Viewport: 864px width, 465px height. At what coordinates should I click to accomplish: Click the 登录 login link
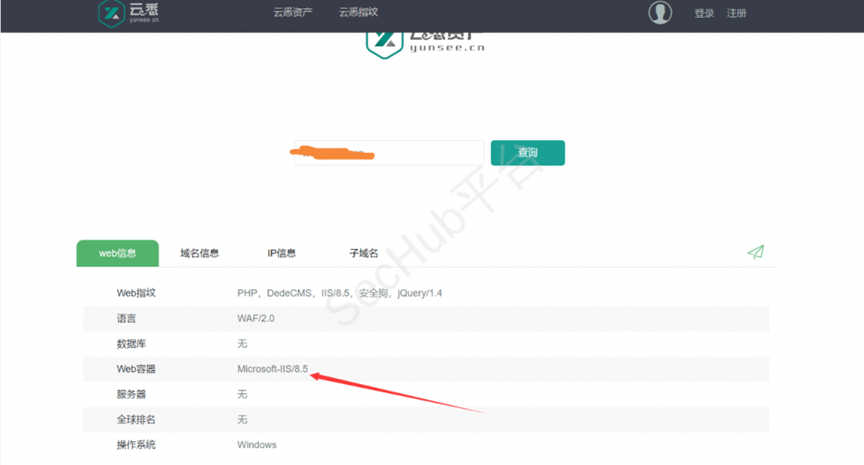click(704, 14)
